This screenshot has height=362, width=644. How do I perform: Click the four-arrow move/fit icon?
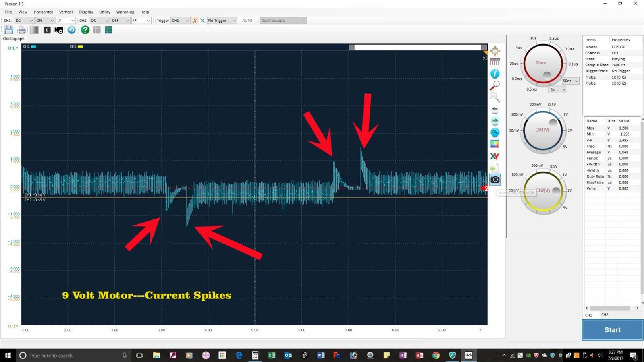click(495, 51)
